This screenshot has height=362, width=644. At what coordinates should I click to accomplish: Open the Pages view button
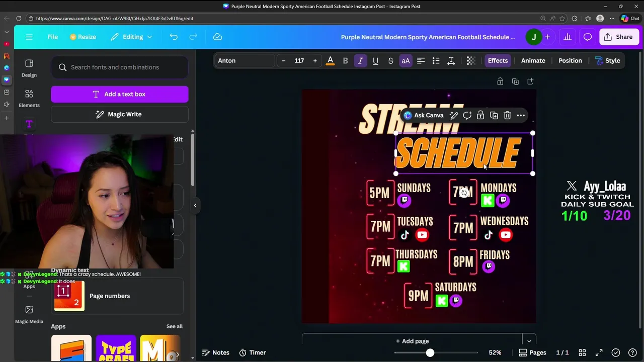coord(532,352)
